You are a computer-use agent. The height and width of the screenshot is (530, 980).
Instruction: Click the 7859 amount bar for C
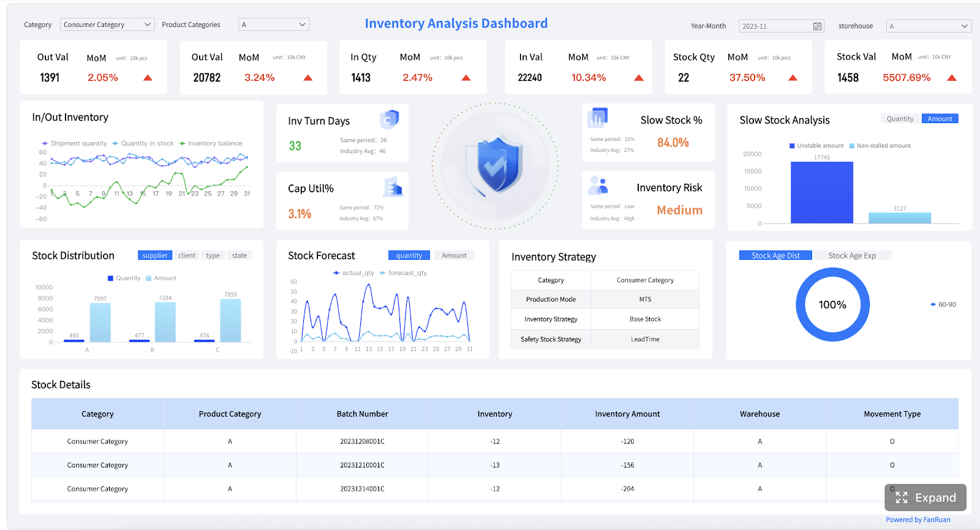point(230,320)
